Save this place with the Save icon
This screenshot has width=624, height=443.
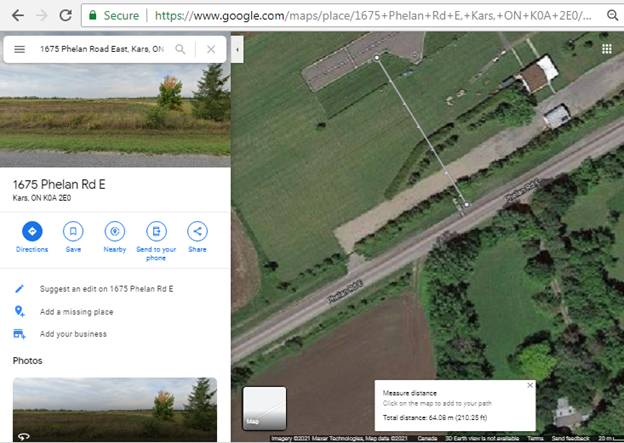[73, 231]
